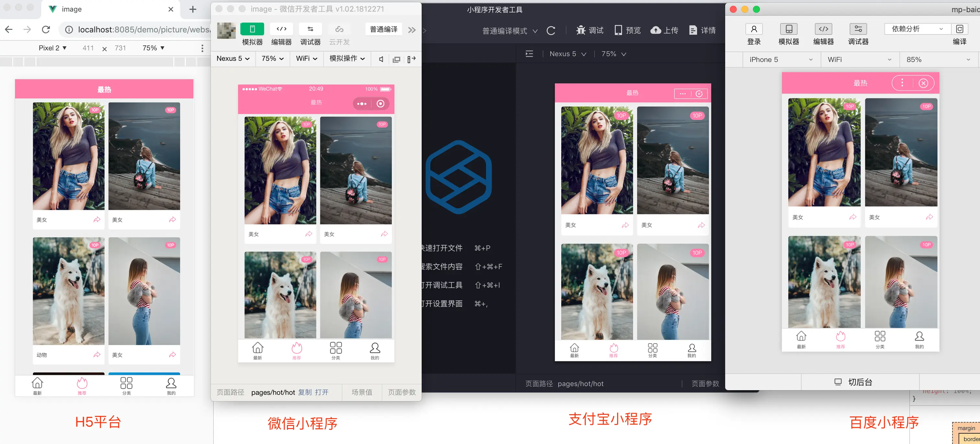Close the WeChat mini program via capsule circle
This screenshot has height=444, width=980.
pos(380,104)
